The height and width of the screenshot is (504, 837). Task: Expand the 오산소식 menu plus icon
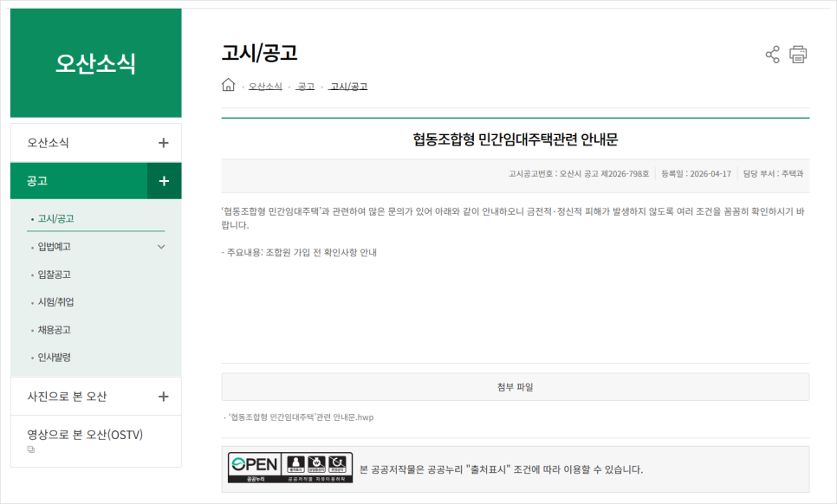[164, 143]
